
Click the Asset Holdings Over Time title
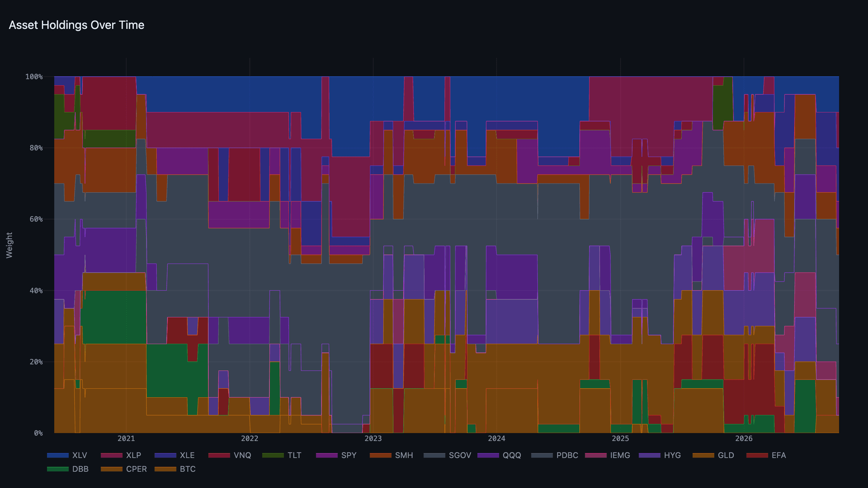77,25
